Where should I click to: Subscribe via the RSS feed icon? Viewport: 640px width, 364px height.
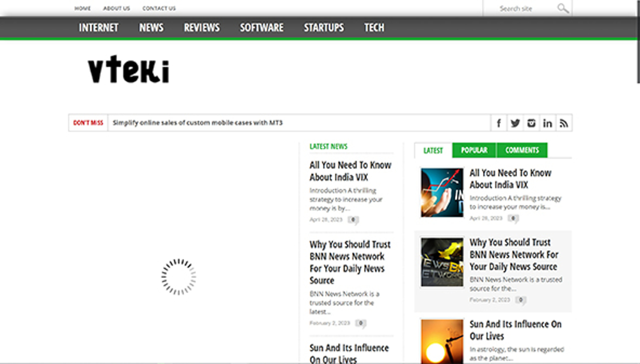(x=564, y=123)
